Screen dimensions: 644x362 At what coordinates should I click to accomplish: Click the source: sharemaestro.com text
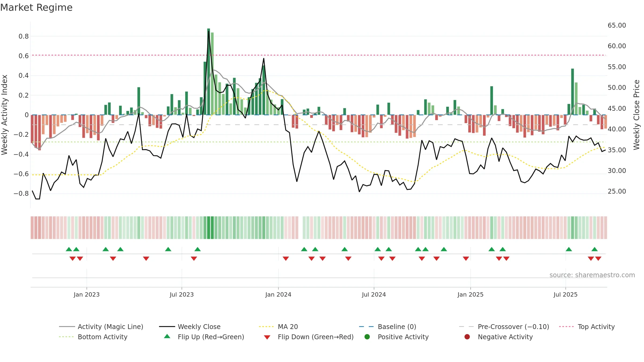(x=592, y=275)
